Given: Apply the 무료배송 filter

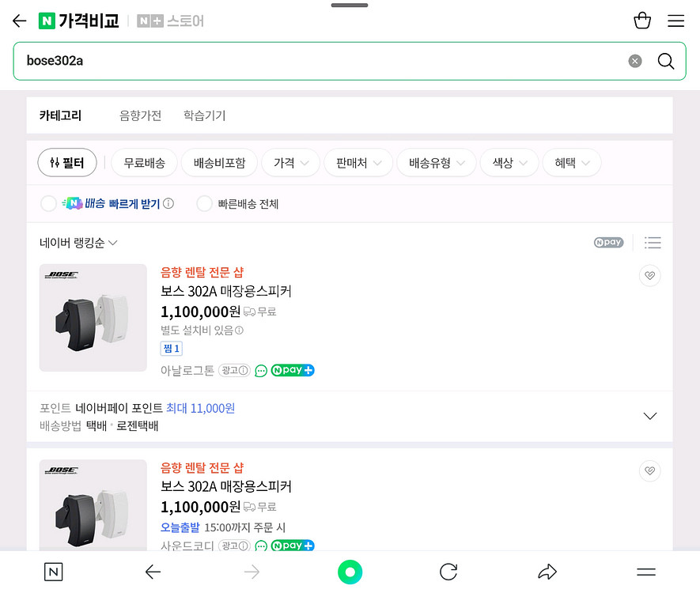Looking at the screenshot, I should [144, 163].
